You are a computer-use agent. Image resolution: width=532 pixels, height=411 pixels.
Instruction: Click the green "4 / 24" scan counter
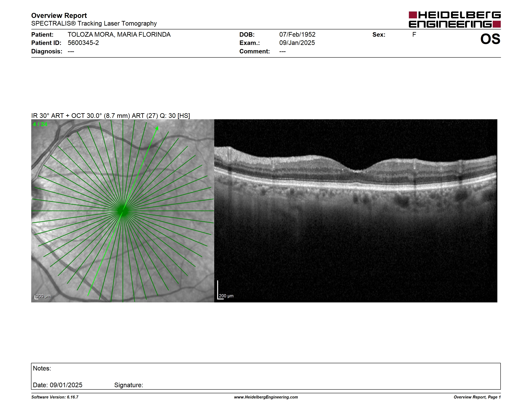(x=40, y=124)
